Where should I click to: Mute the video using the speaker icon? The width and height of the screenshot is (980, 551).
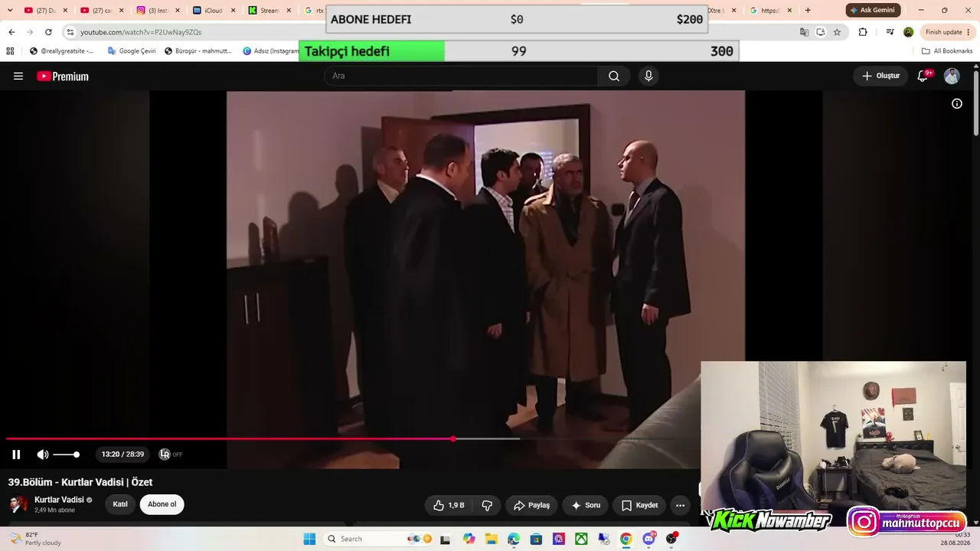click(43, 455)
